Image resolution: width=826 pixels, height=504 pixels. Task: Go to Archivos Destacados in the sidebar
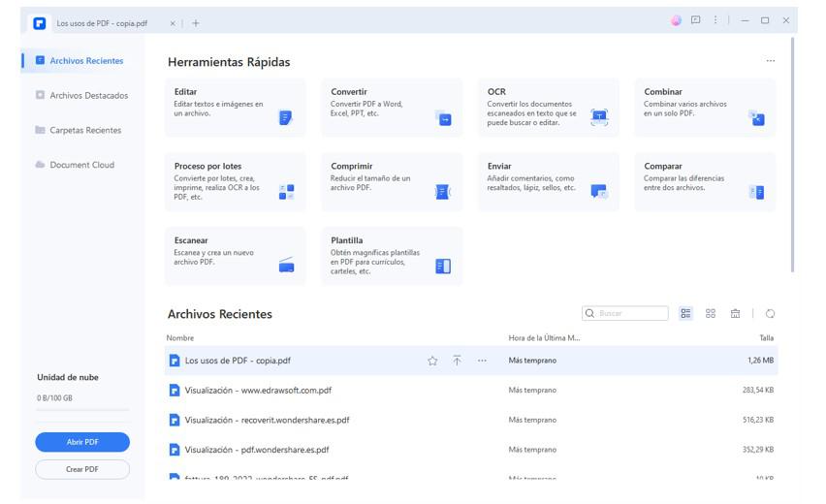pyautogui.click(x=87, y=95)
